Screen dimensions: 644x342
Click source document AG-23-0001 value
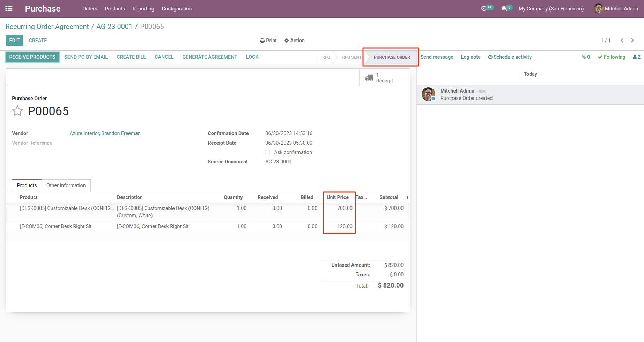click(278, 162)
